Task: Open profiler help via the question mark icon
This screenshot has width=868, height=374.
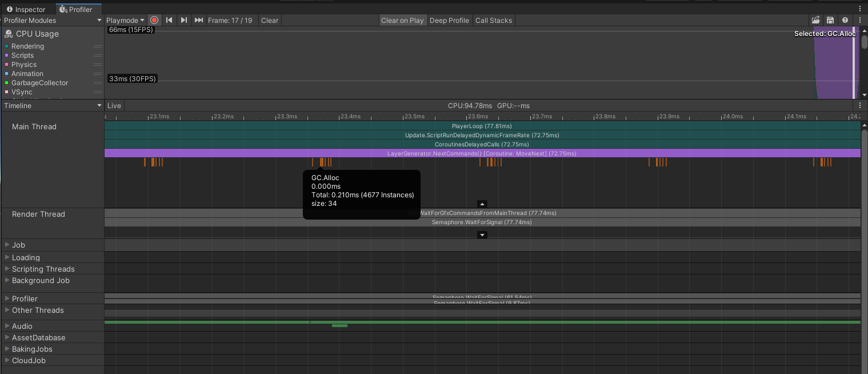Action: pyautogui.click(x=845, y=20)
